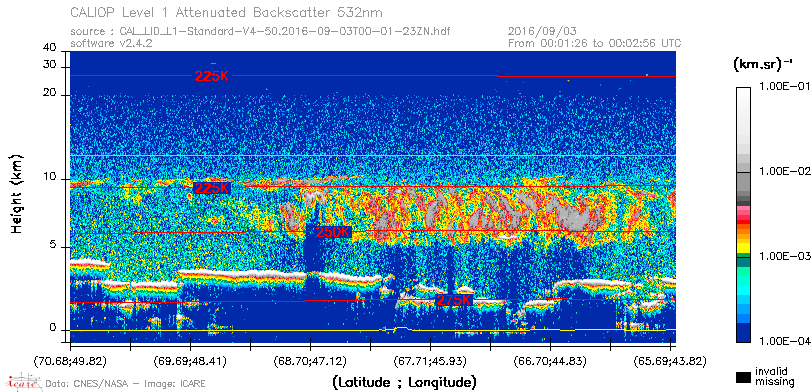Click the (Latitude ; Longitude) axis title

(x=404, y=383)
